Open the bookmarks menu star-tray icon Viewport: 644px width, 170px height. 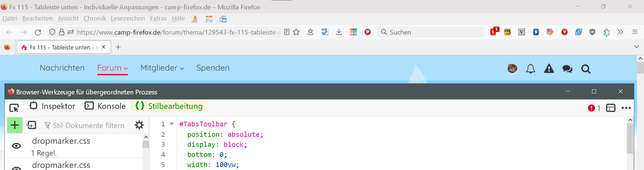[x=311, y=32]
